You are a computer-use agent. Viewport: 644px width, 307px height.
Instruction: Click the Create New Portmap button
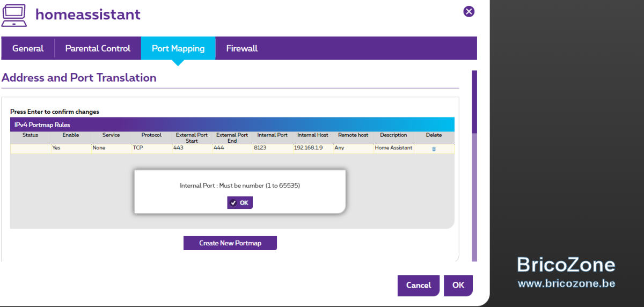tap(230, 243)
